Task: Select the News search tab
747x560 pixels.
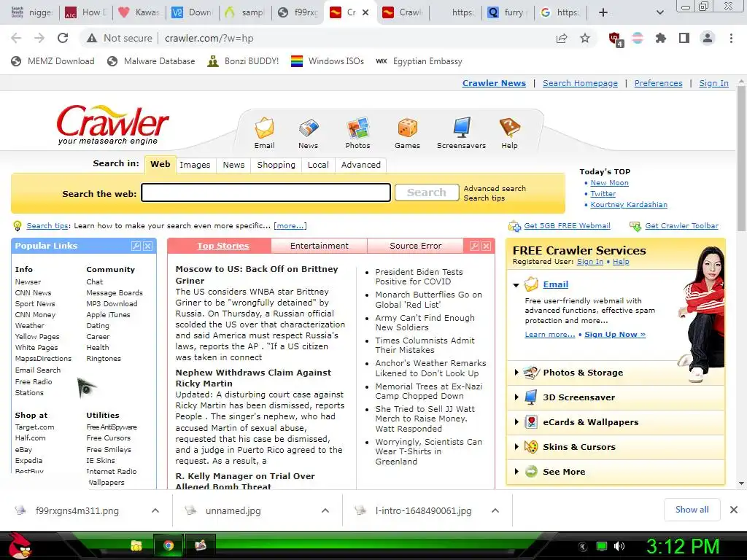Action: (233, 165)
